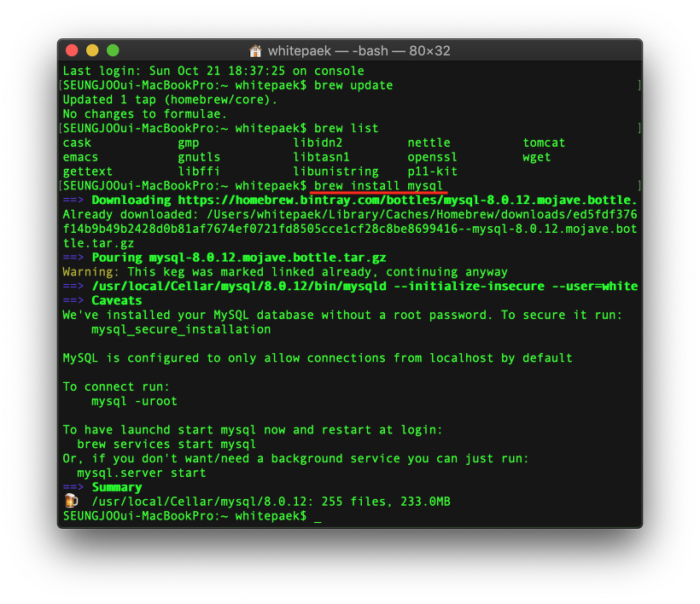Click 'No changes to formulae.' line
700x604 pixels.
coord(145,114)
